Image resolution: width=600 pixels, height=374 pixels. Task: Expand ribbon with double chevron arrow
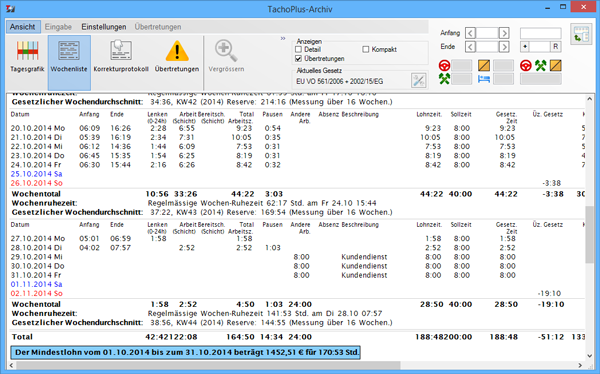pyautogui.click(x=283, y=38)
